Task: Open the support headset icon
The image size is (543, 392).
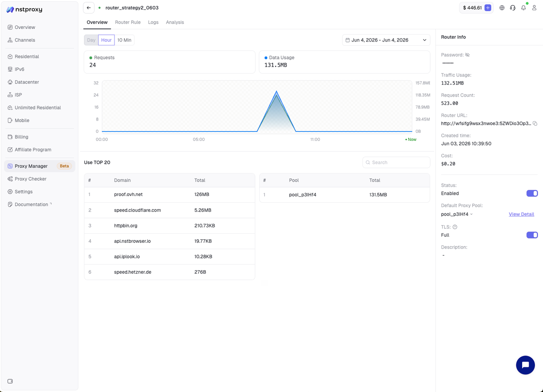Action: coord(513,8)
